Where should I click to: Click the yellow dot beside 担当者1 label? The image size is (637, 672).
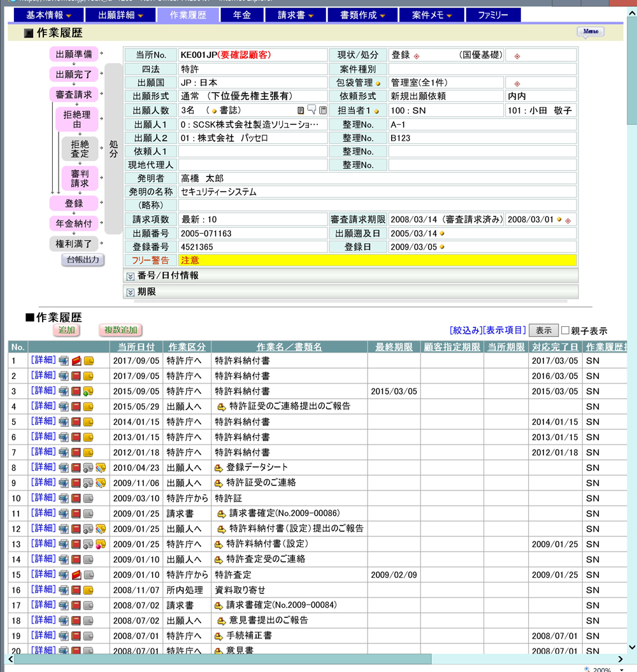tap(376, 111)
